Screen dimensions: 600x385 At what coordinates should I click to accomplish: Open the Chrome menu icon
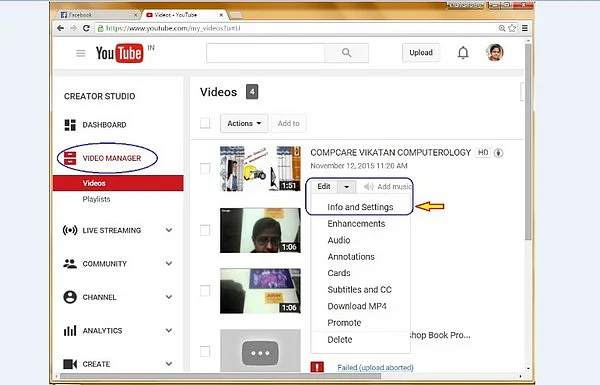tap(525, 28)
